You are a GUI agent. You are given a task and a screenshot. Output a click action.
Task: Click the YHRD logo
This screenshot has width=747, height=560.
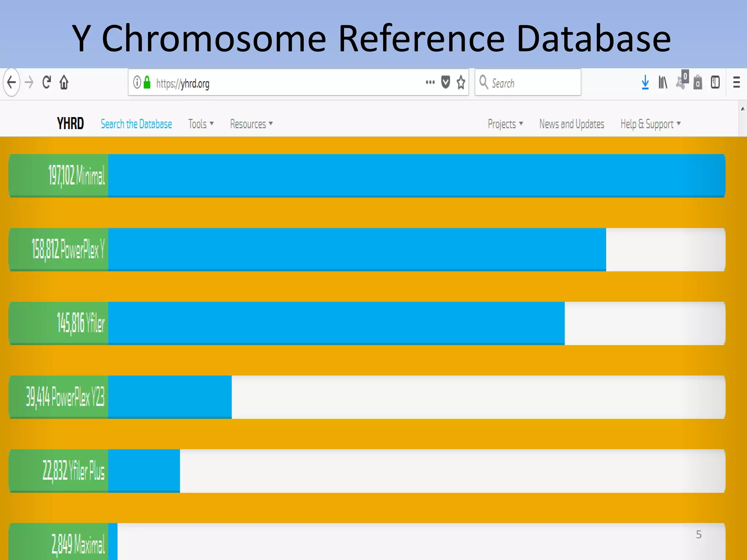click(x=70, y=124)
